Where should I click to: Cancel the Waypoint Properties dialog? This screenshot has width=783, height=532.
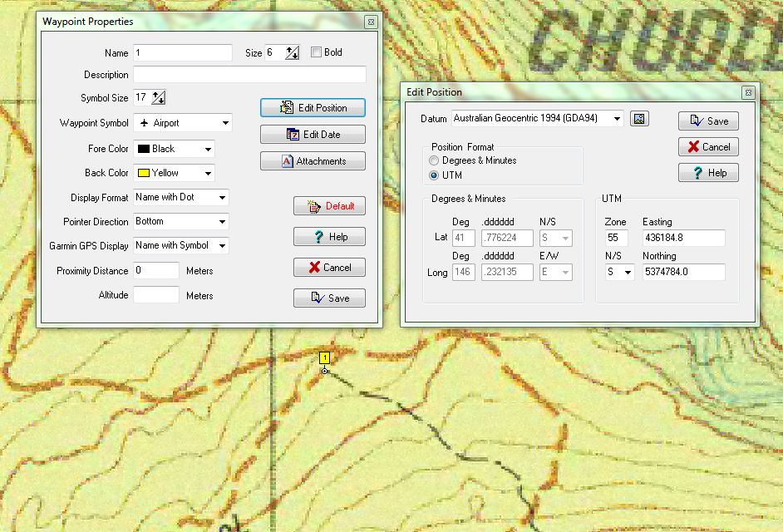click(329, 268)
